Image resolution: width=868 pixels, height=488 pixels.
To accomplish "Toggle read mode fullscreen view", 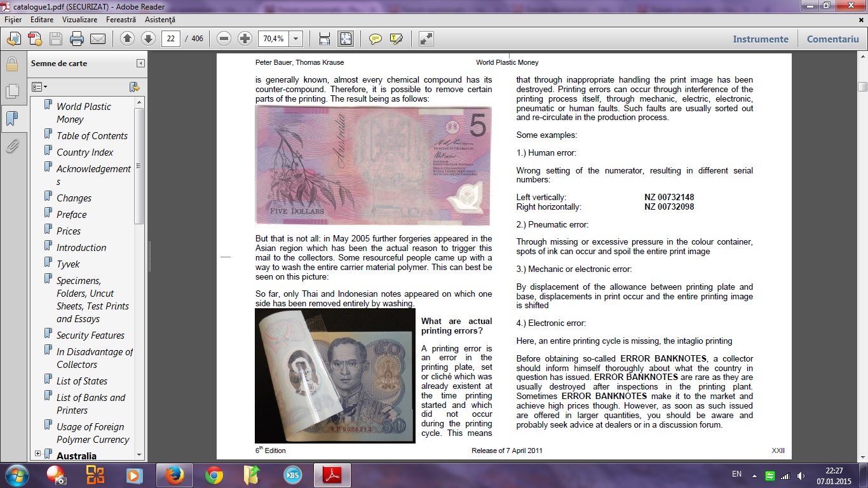I will 426,39.
